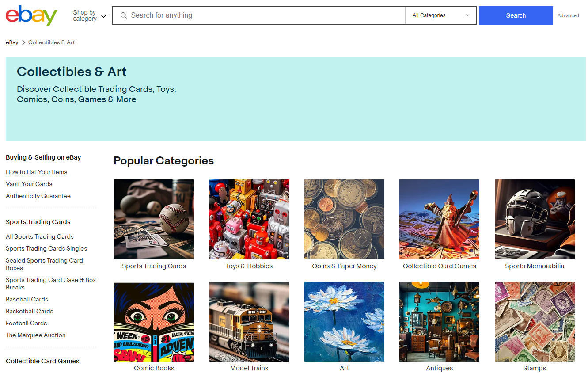588x373 pixels.
Task: Visit the Authenticity Guarantee page
Action: point(38,196)
